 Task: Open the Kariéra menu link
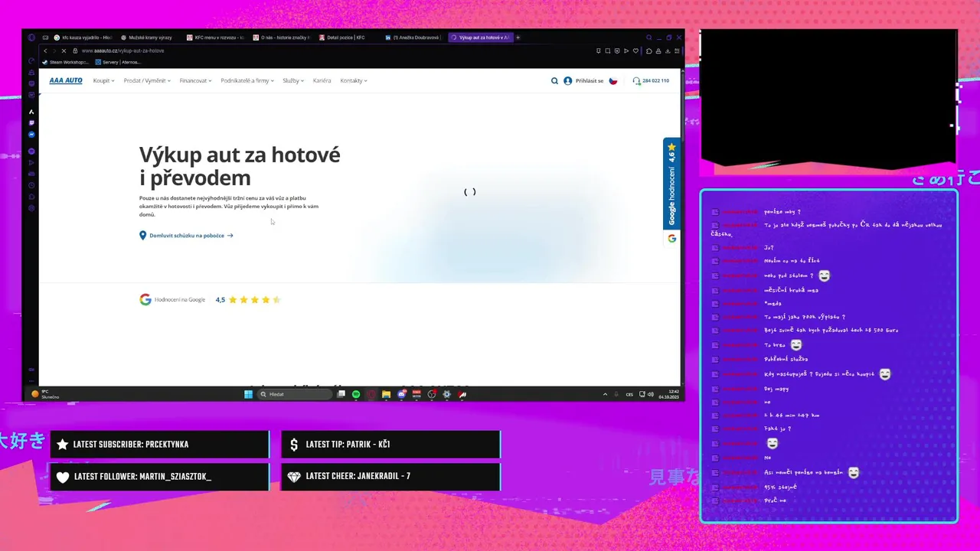click(x=322, y=80)
